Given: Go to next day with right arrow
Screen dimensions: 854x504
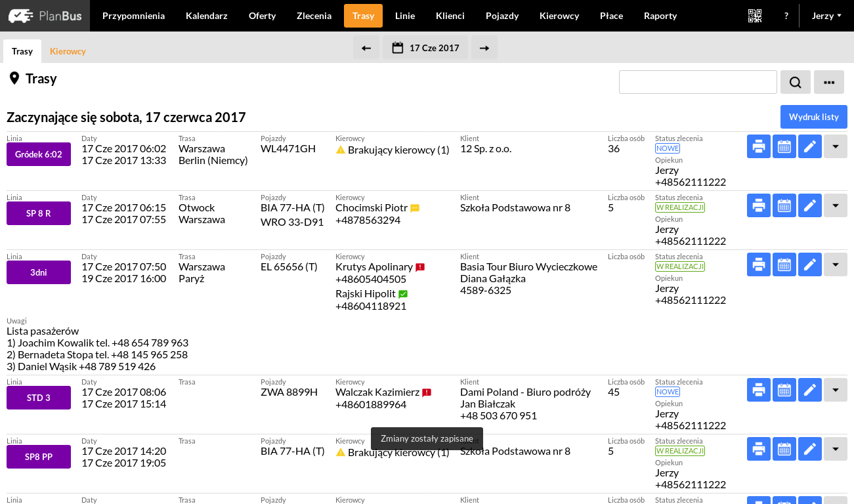Looking at the screenshot, I should pyautogui.click(x=484, y=48).
